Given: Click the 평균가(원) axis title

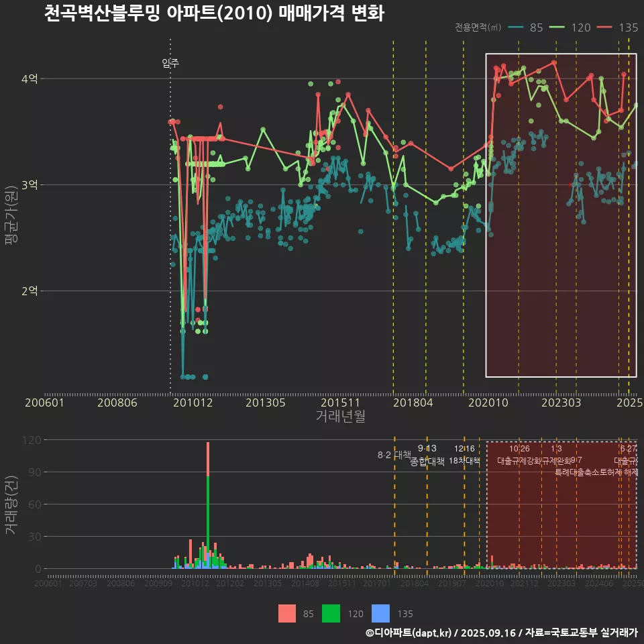Looking at the screenshot, I should [11, 215].
